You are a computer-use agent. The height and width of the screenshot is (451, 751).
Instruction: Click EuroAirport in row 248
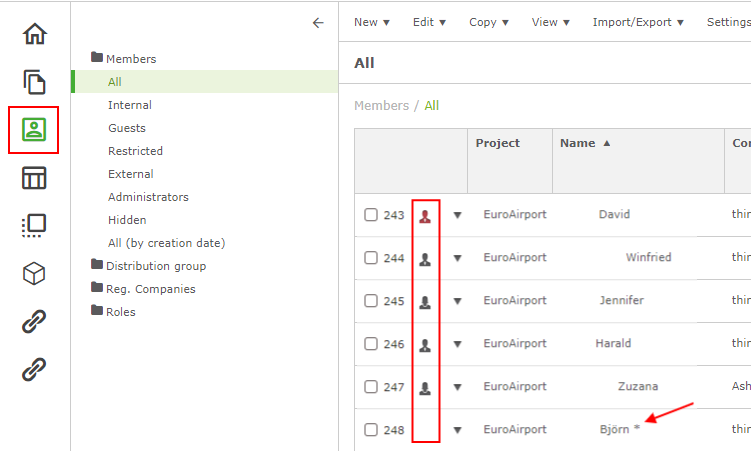515,429
